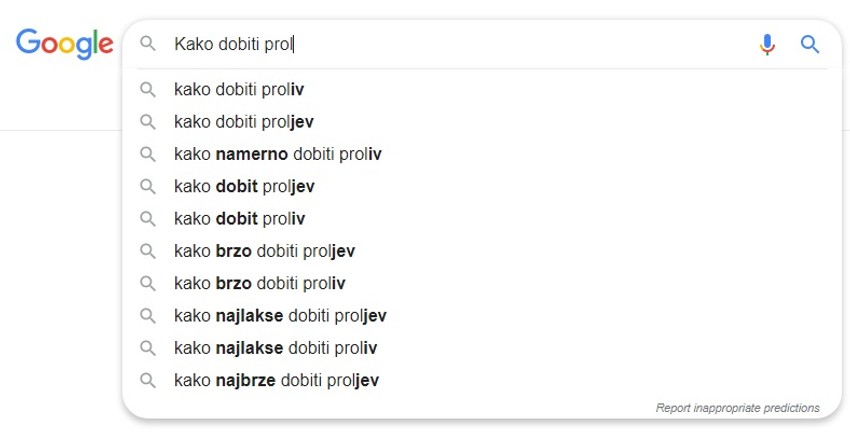Click magnifier icon beside 'kako namerno dobiti proliv'
Screen dimensions: 850x432
(x=148, y=154)
